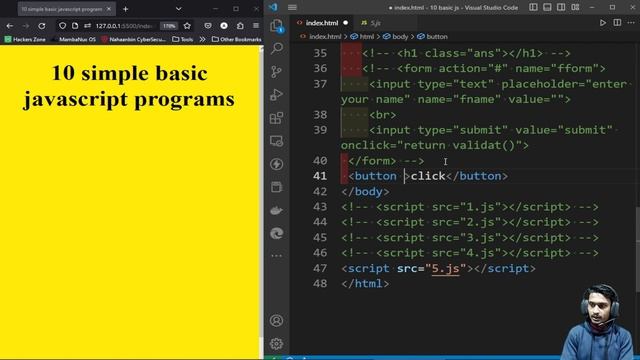Open the Extensions view
Screen dimensions: 640x360
pyautogui.click(x=277, y=118)
